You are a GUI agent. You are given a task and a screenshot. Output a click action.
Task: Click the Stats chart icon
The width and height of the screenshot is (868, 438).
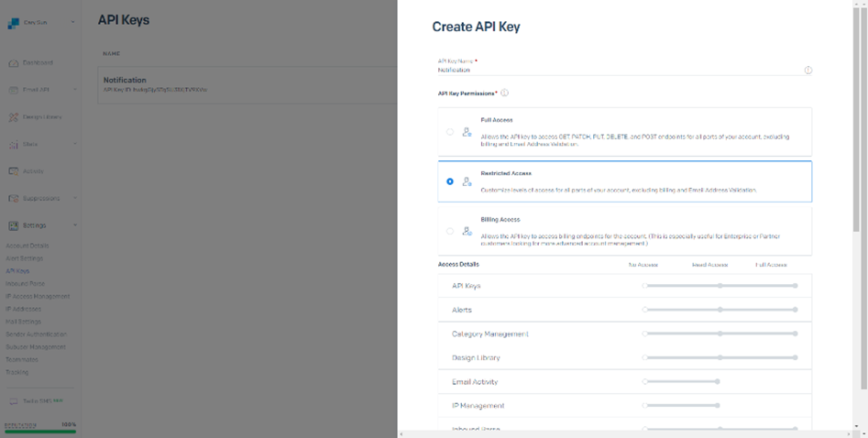[13, 145]
